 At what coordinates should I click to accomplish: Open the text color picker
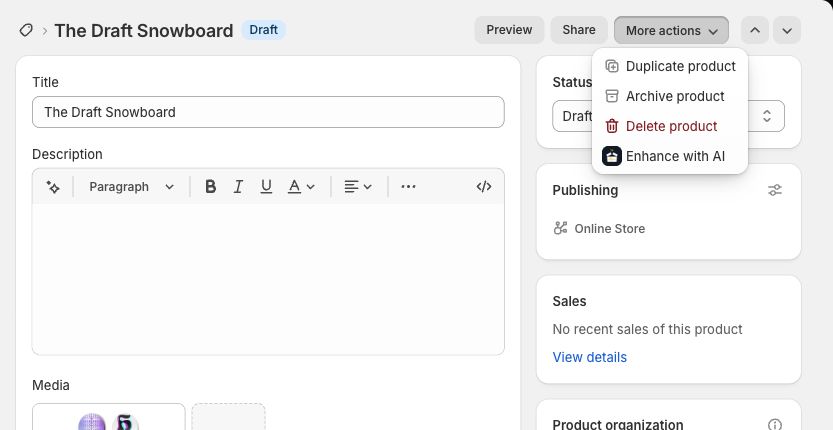pos(301,187)
